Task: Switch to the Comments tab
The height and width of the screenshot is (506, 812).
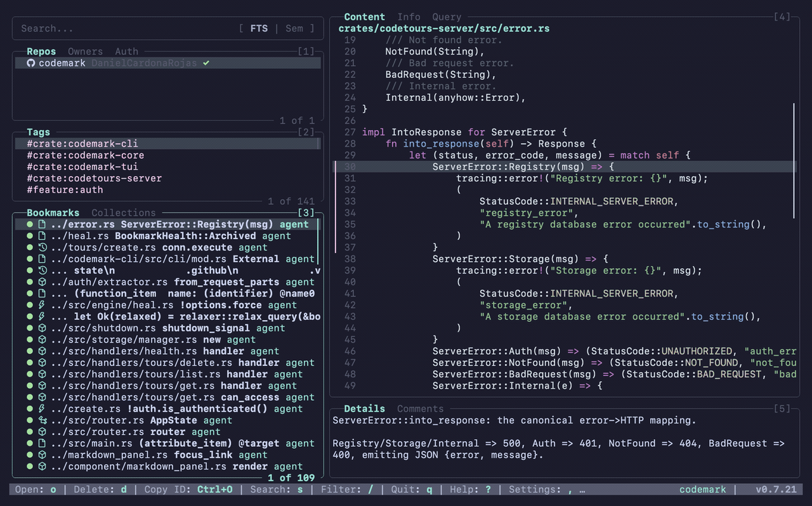Action: coord(420,409)
